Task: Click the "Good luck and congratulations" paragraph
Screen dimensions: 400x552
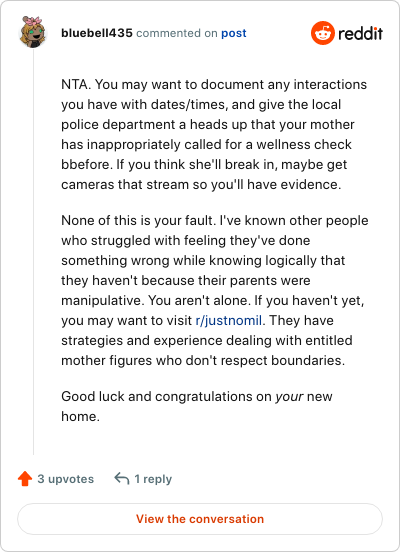Action: 197,406
